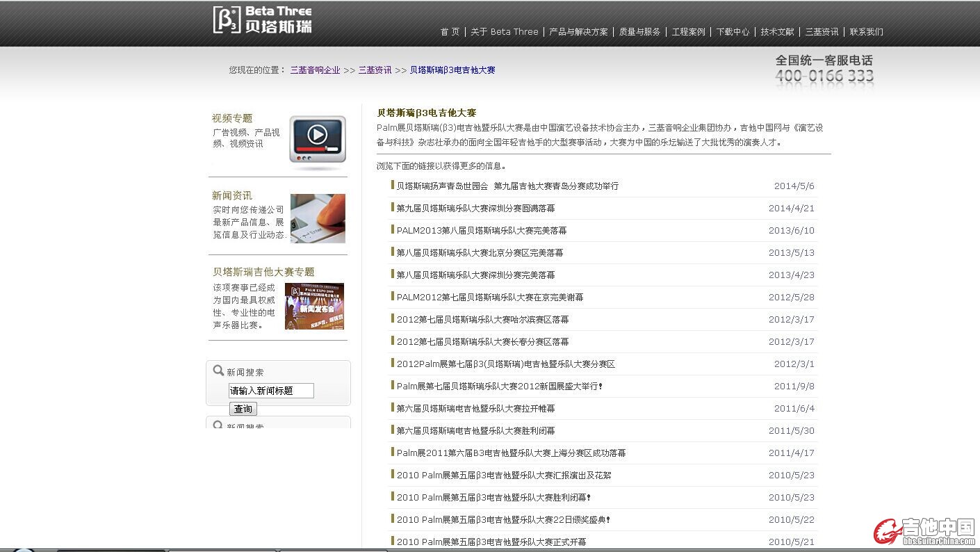Open article PALM2013第八届贝塔斯瑞乐队大赛完美落幕
Screen dimensions: 980x552
click(482, 231)
